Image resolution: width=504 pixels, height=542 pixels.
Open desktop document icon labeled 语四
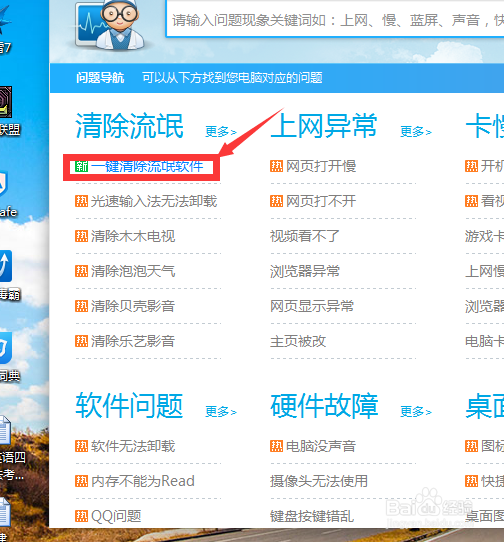pyautogui.click(x=6, y=431)
